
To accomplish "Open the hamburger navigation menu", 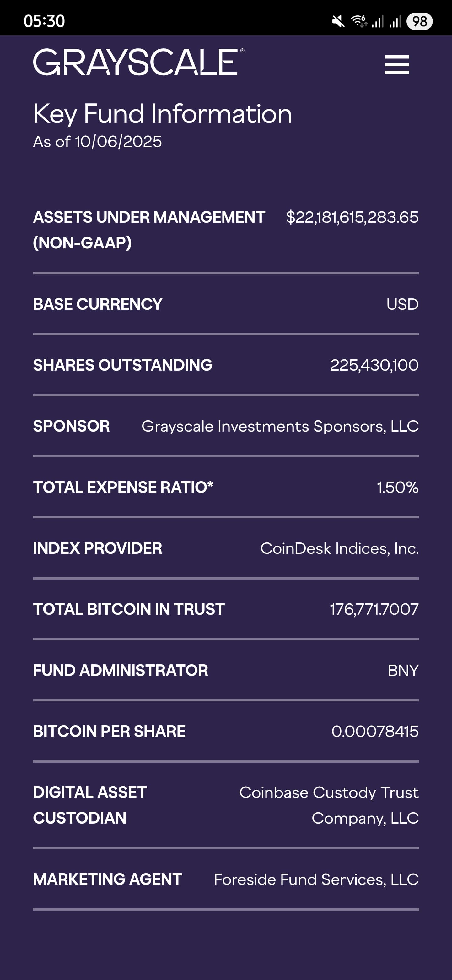I will coord(396,64).
